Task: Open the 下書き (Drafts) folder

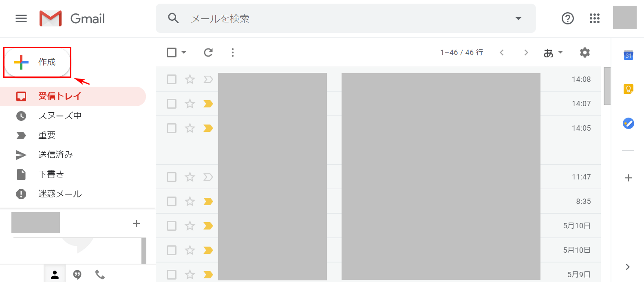Action: coord(51,174)
